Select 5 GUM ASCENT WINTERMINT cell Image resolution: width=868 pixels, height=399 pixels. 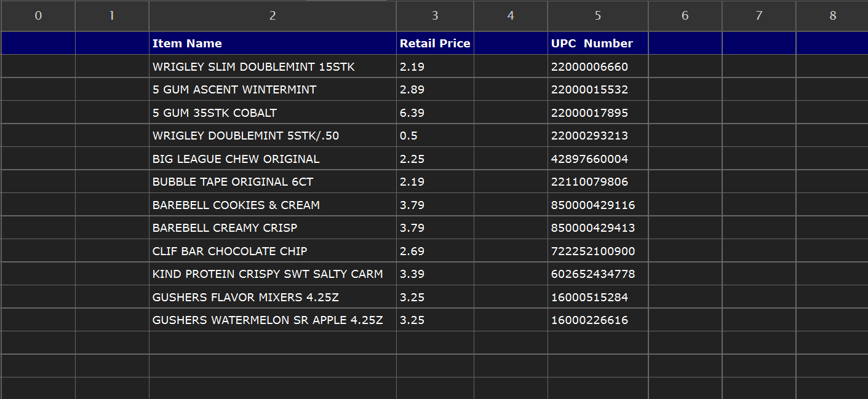point(273,90)
